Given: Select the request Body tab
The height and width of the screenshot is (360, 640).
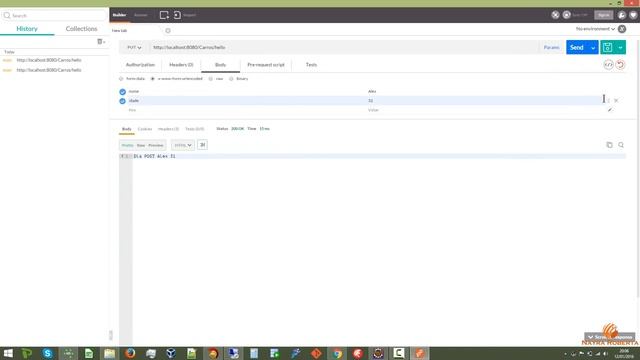Looking at the screenshot, I should point(220,65).
